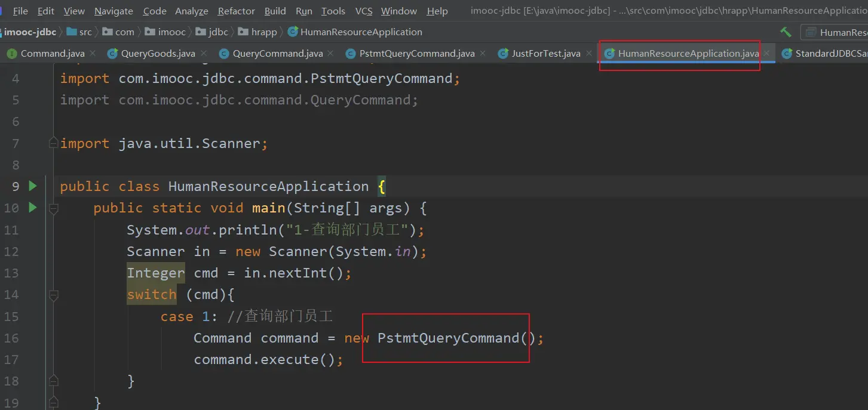Switch to the QueryCommand.java tab
The height and width of the screenshot is (410, 868).
277,54
